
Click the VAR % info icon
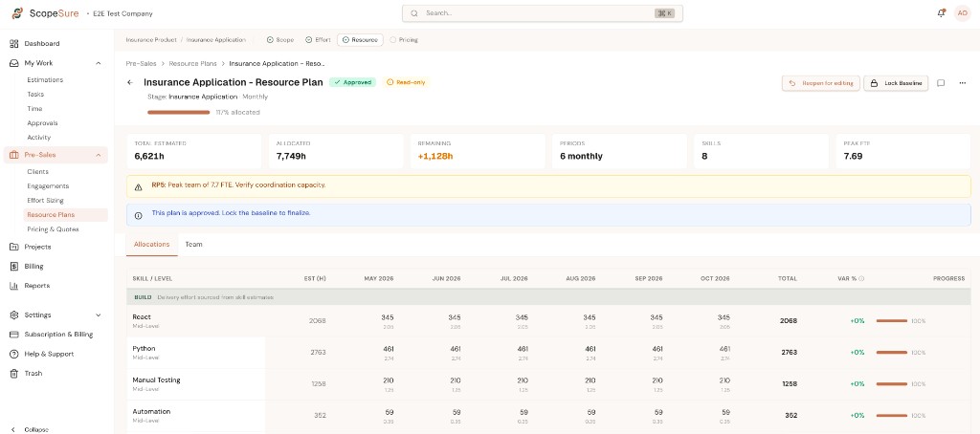[862, 278]
